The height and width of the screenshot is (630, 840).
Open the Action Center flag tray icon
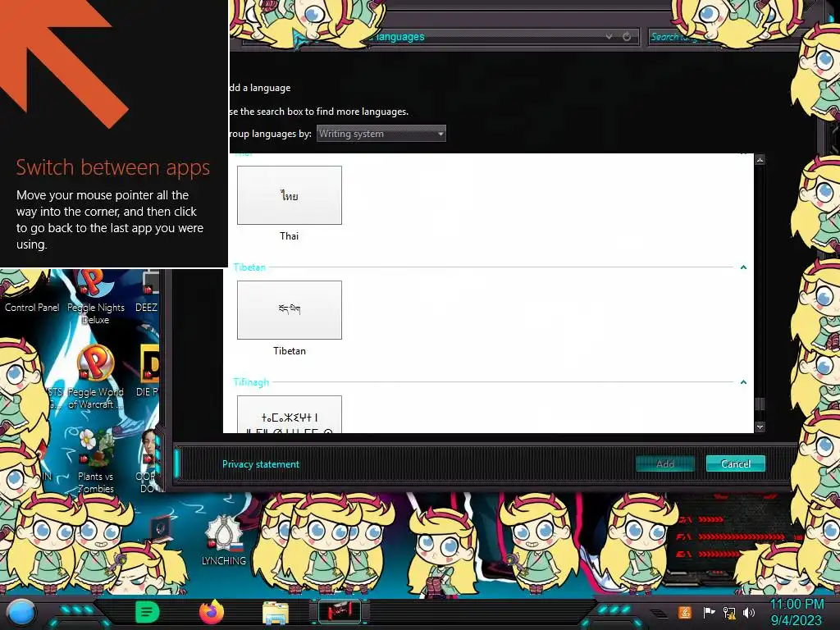709,612
